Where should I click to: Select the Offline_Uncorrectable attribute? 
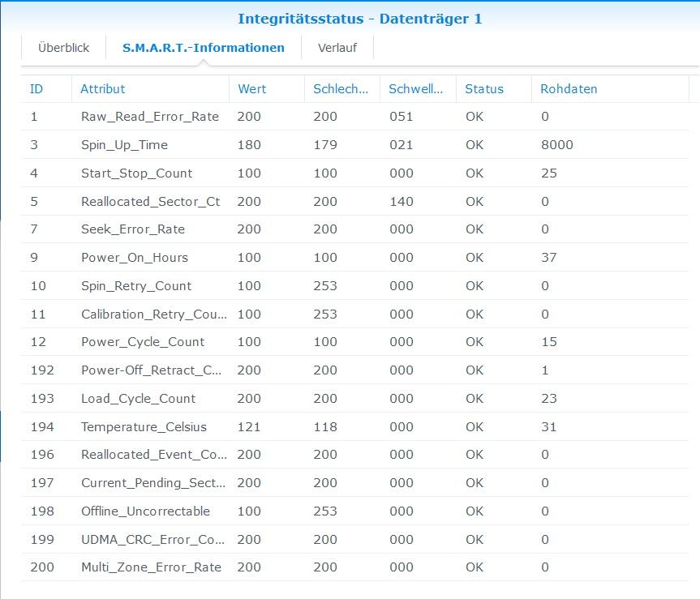click(145, 511)
